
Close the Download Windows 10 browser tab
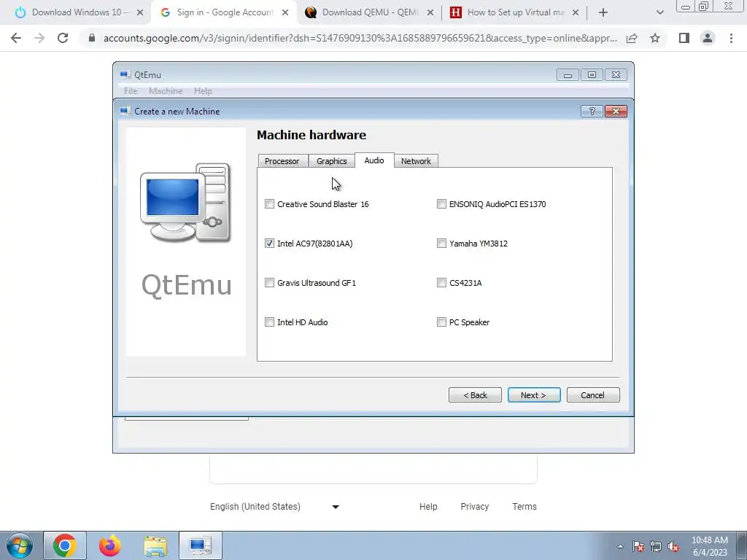(x=140, y=13)
